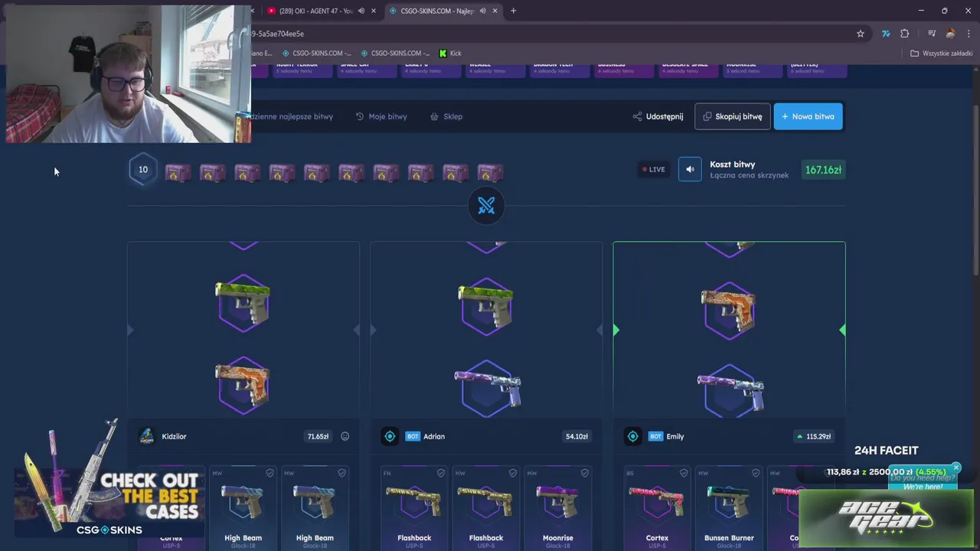Click the basket icon beside Sklep
The image size is (980, 551).
coord(434,116)
